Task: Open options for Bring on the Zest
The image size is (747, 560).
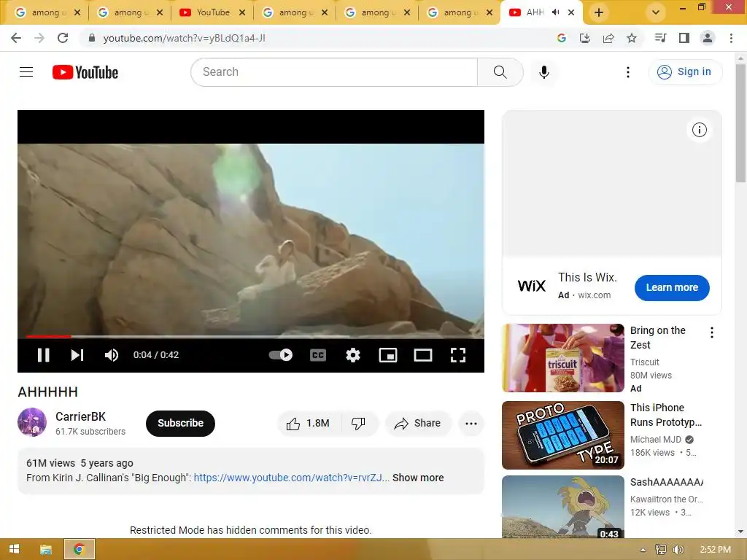Action: pos(712,332)
